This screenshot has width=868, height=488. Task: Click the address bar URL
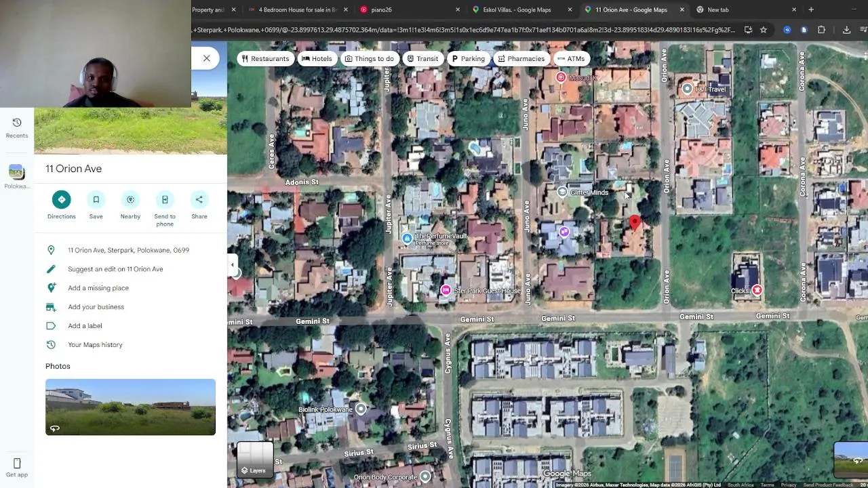click(x=465, y=30)
